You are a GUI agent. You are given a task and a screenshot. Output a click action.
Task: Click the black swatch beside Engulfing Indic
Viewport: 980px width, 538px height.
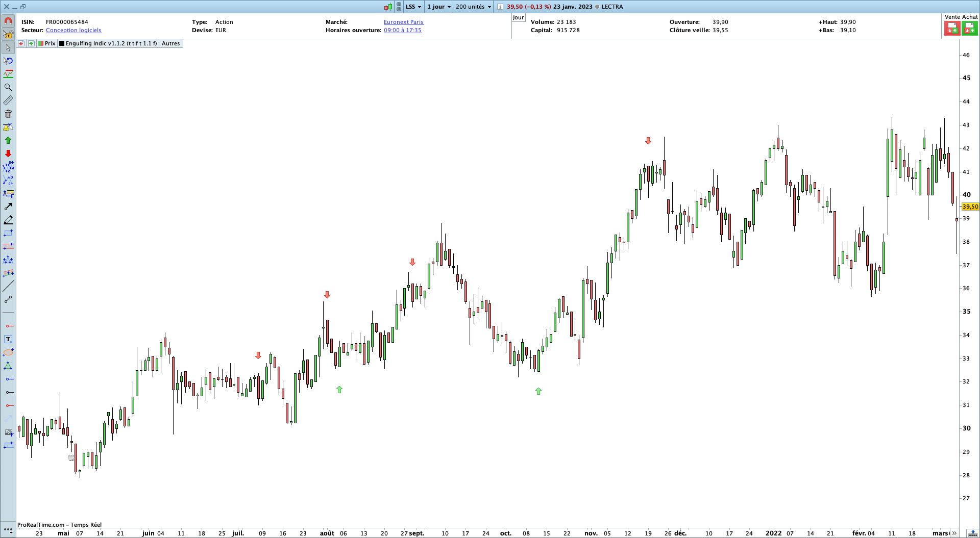click(x=62, y=43)
